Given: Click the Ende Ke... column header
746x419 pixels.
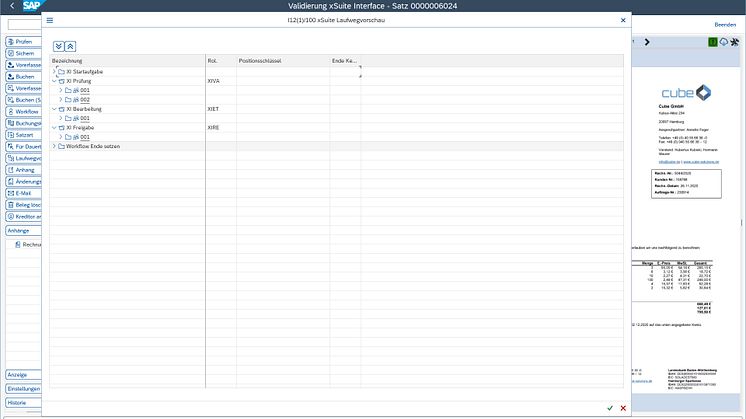Looking at the screenshot, I should [x=345, y=61].
